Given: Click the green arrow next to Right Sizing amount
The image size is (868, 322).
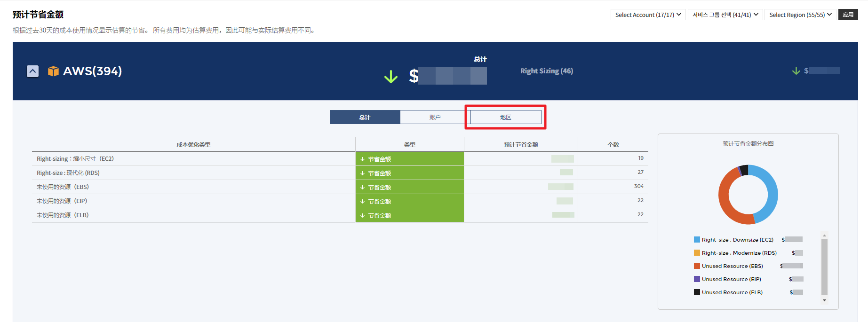Looking at the screenshot, I should pos(796,71).
